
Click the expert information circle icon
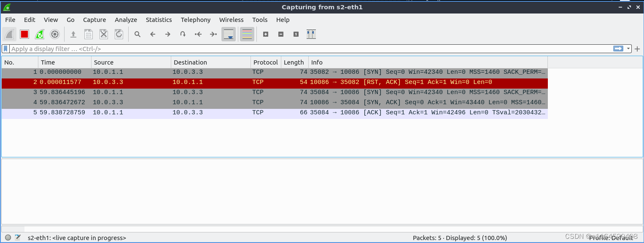tap(8, 238)
